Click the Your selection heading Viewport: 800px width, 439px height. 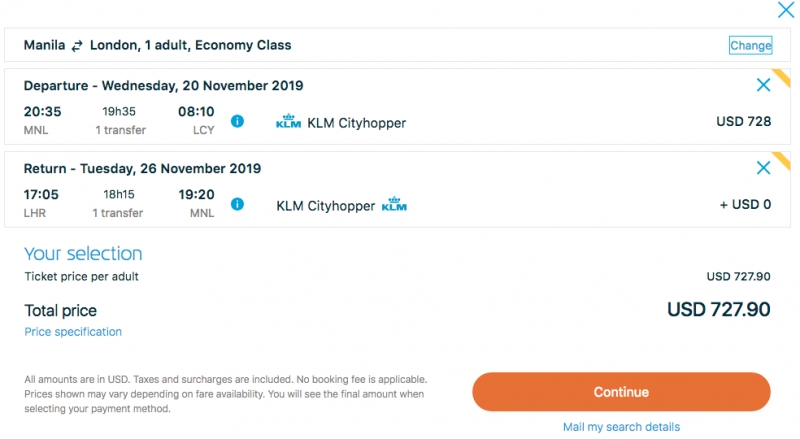tap(83, 254)
